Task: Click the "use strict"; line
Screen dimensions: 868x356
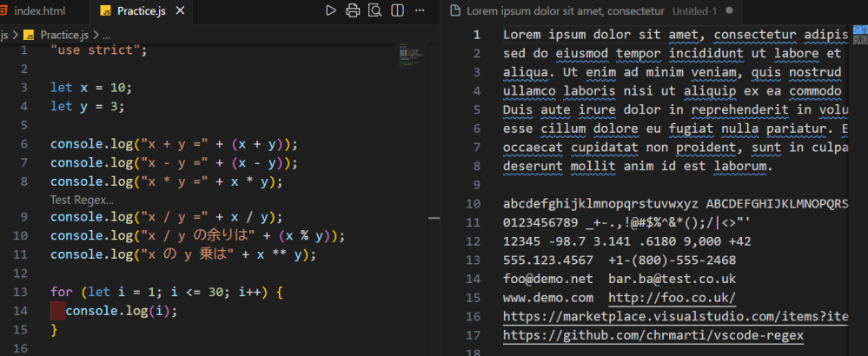Action: pyautogui.click(x=99, y=50)
